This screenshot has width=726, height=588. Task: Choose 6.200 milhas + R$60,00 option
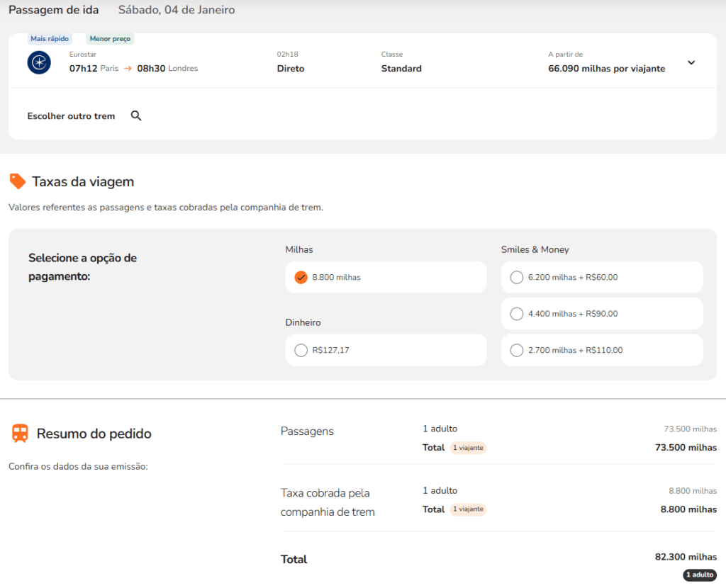pyautogui.click(x=517, y=277)
